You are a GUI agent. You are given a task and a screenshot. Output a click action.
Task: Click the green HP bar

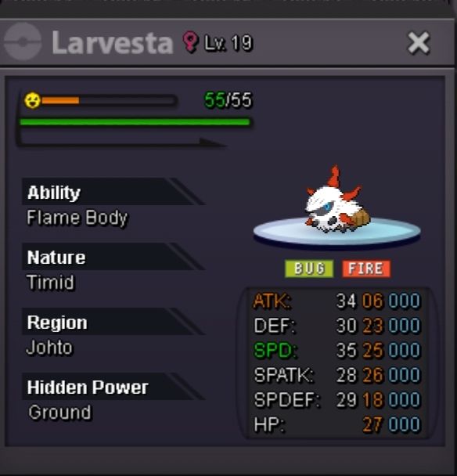coord(135,122)
